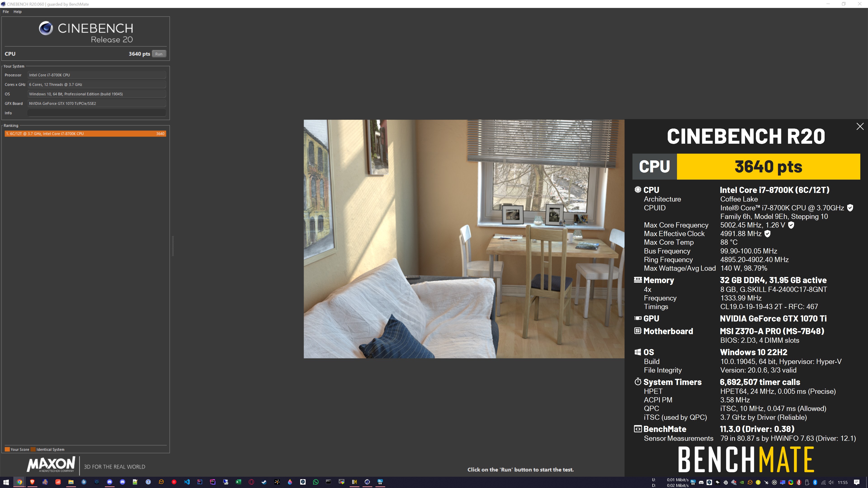Click the Bluetooth tray icon
The image size is (868, 488).
coord(815,482)
